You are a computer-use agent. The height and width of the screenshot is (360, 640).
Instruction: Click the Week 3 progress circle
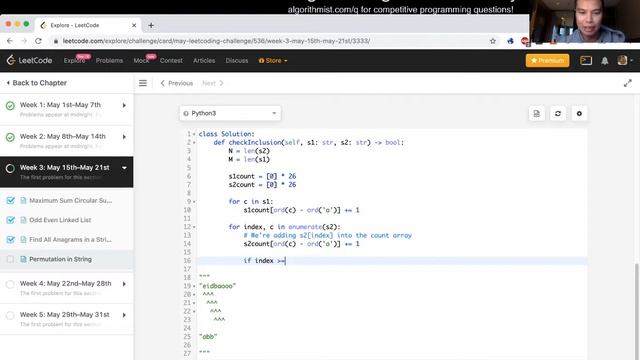point(10,168)
